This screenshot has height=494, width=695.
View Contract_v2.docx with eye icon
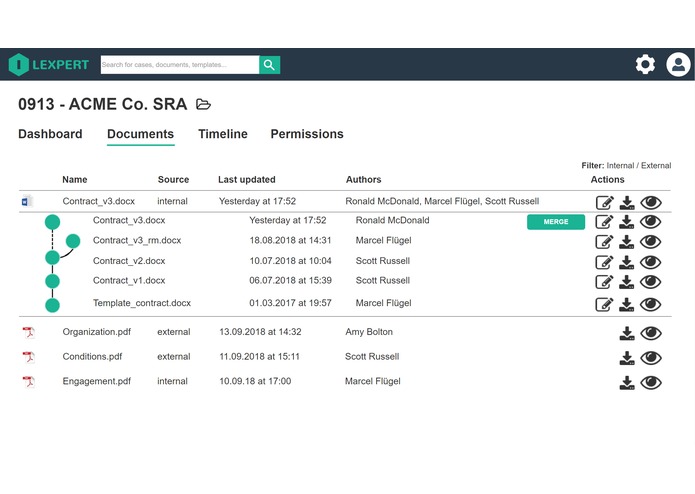tap(651, 262)
